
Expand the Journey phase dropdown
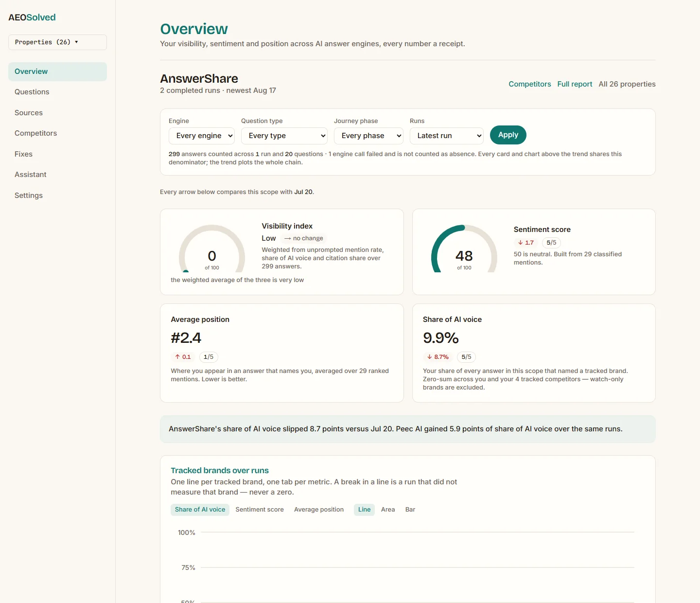pyautogui.click(x=368, y=136)
